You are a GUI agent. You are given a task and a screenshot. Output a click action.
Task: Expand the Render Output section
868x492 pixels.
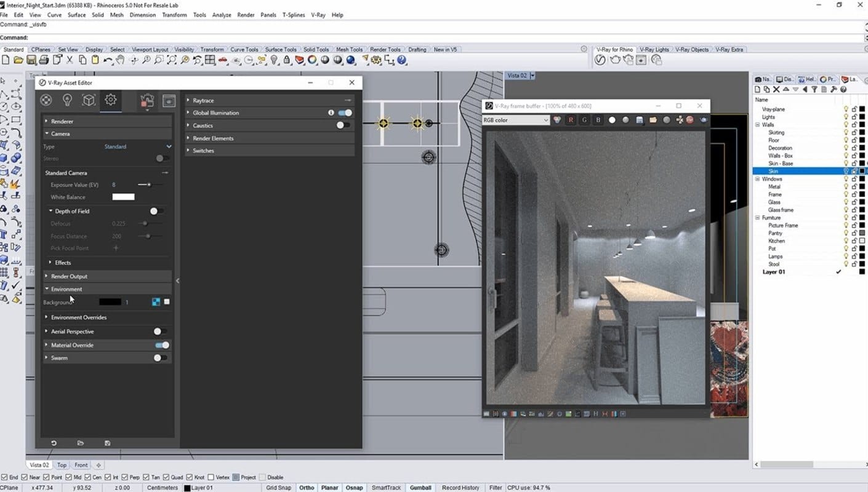click(69, 276)
